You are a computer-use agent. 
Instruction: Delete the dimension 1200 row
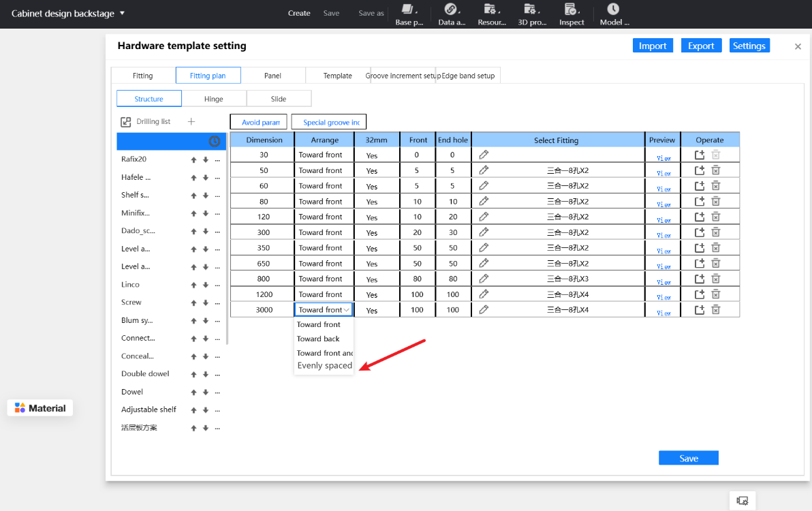[716, 294]
